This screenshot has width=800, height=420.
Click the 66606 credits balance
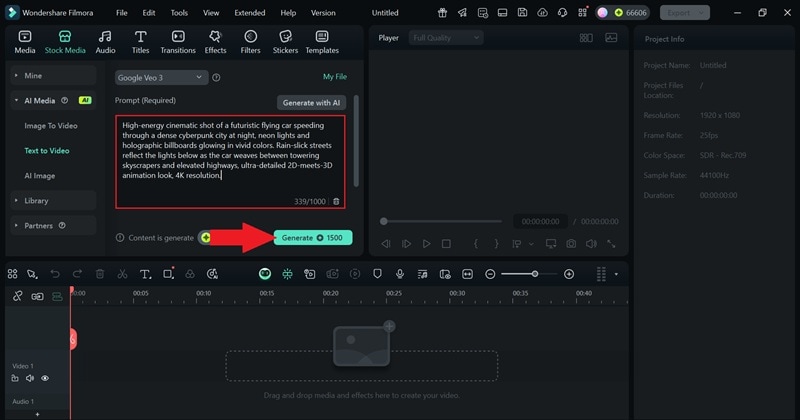coord(631,13)
